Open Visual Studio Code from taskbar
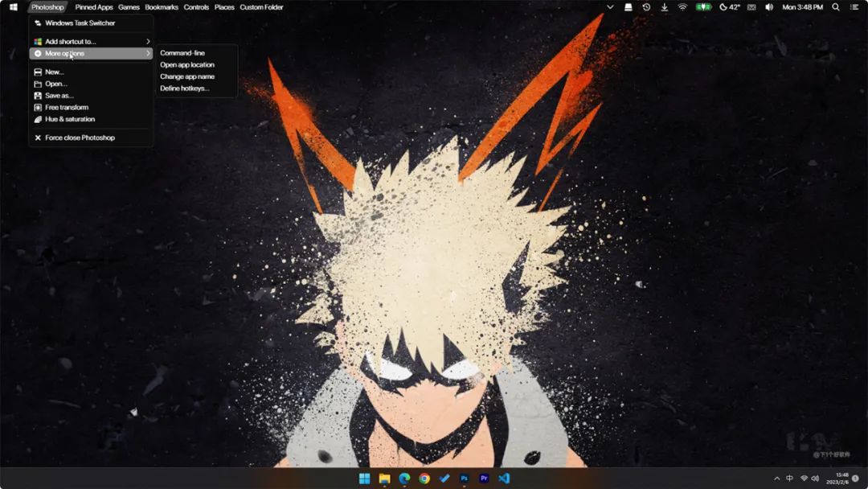This screenshot has height=489, width=868. (504, 478)
